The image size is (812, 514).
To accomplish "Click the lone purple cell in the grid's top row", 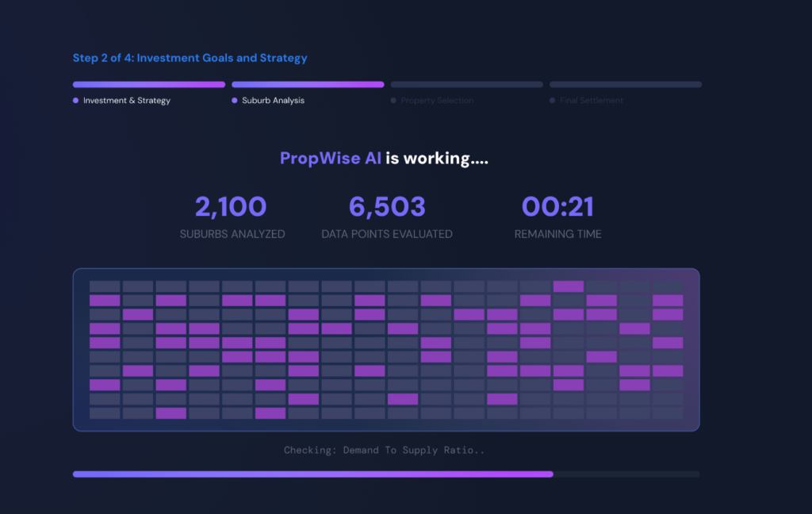I will coord(568,286).
